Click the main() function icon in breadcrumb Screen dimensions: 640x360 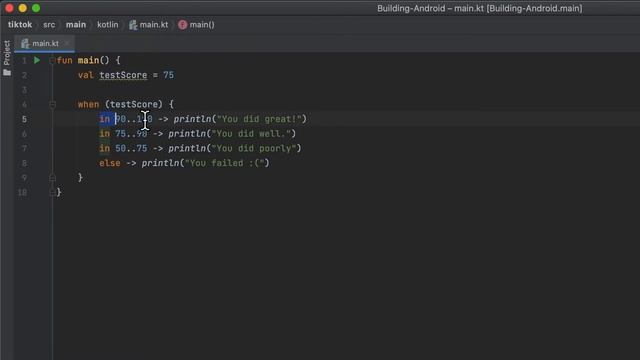pyautogui.click(x=182, y=25)
